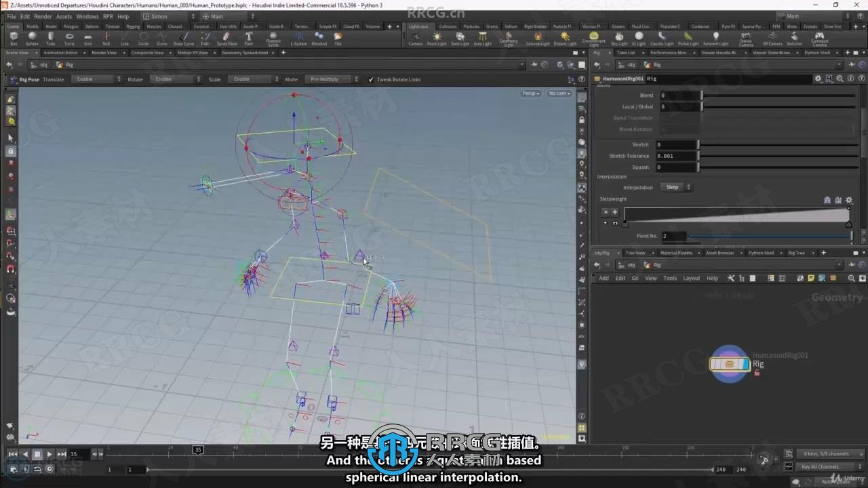Add a Portal Light from the shelf

[x=688, y=39]
